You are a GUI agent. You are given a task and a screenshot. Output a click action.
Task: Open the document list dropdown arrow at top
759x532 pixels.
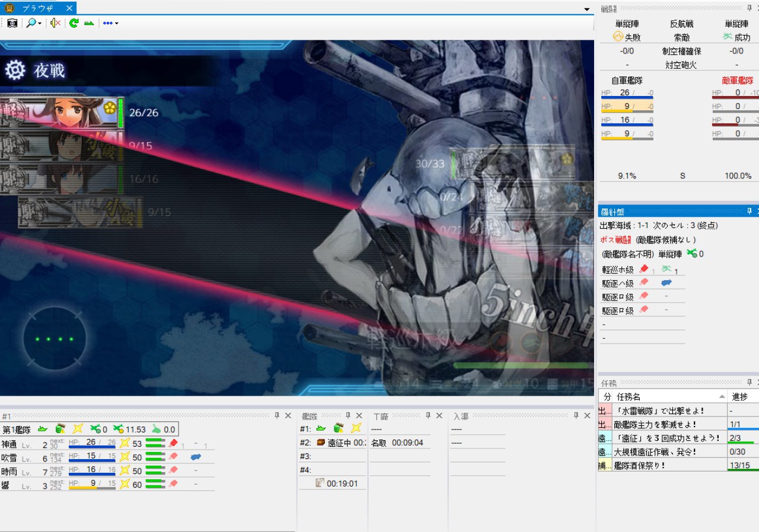coord(587,8)
